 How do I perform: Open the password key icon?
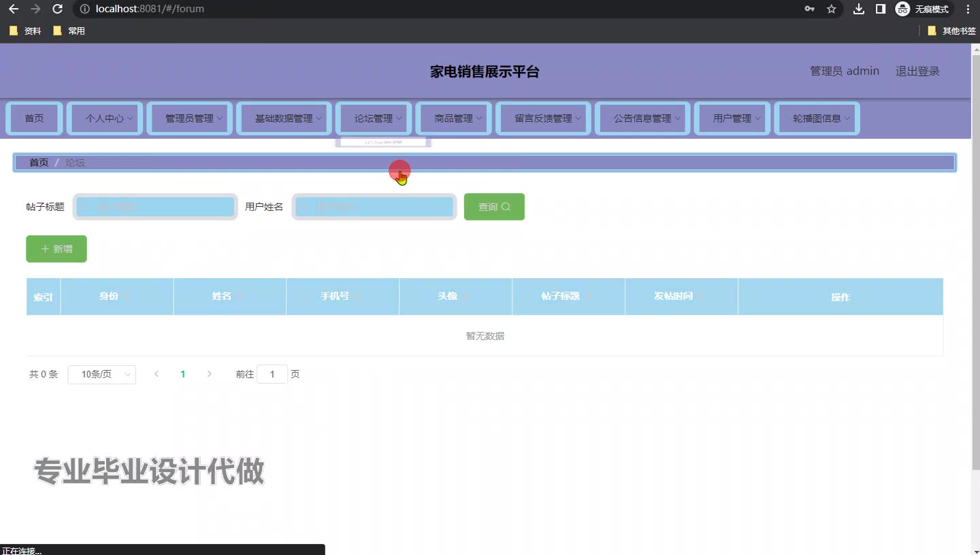tap(809, 9)
